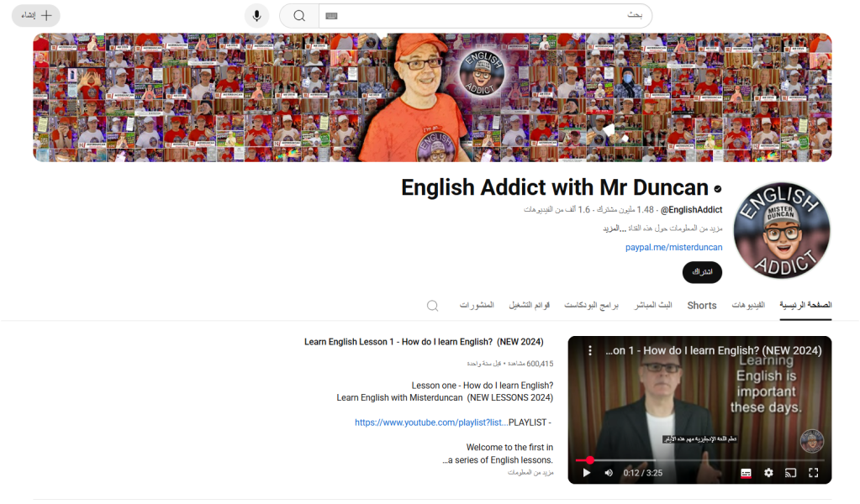Play the featured video with play button
This screenshot has width=860, height=504.
point(586,473)
